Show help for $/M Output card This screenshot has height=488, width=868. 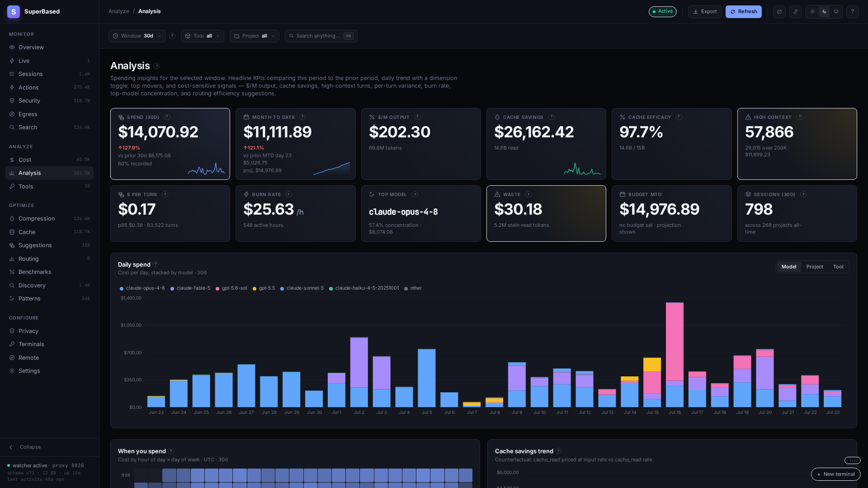pyautogui.click(x=418, y=117)
